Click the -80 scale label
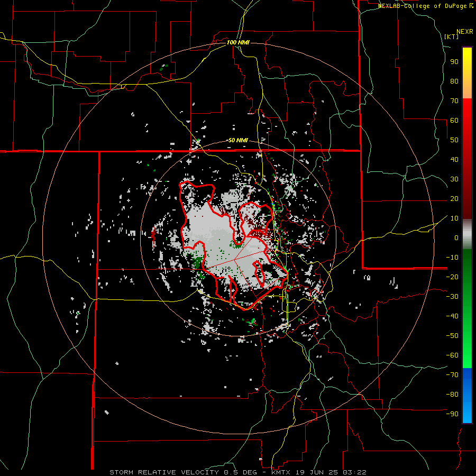This screenshot has width=476, height=476. click(x=452, y=395)
